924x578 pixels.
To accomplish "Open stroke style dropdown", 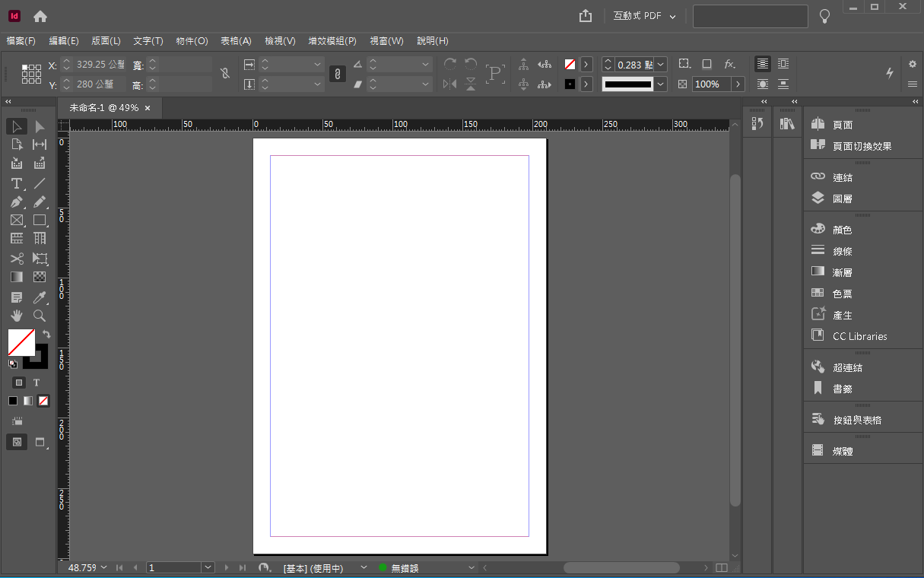I will click(661, 84).
